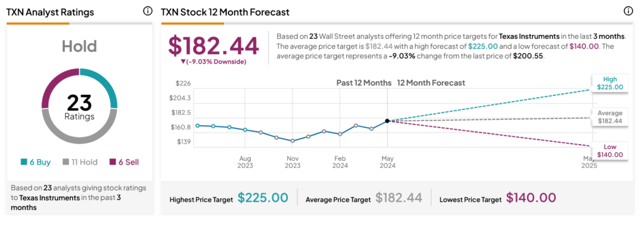Viewport: 644px width, 230px height.
Task: Click the Highest Price Target $225.00 value
Action: click(263, 198)
